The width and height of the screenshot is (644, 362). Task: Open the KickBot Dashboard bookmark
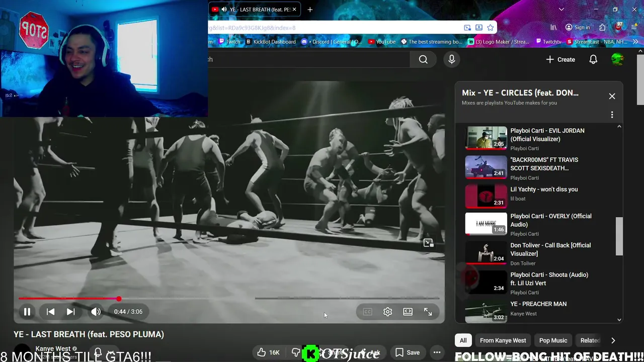pos(270,42)
